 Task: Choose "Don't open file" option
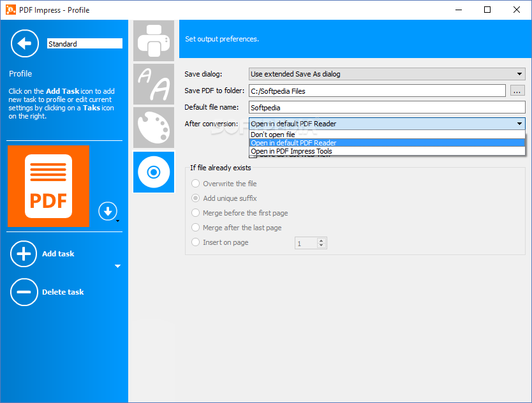pyautogui.click(x=387, y=135)
